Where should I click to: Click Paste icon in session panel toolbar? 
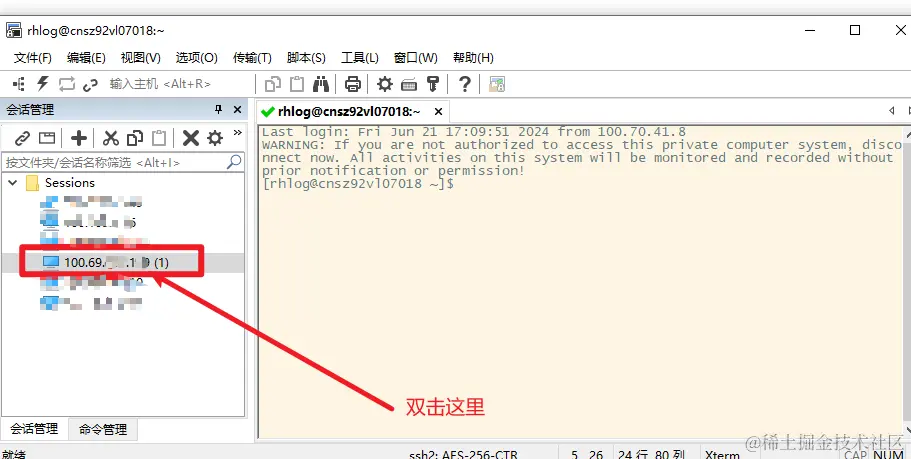pyautogui.click(x=159, y=138)
